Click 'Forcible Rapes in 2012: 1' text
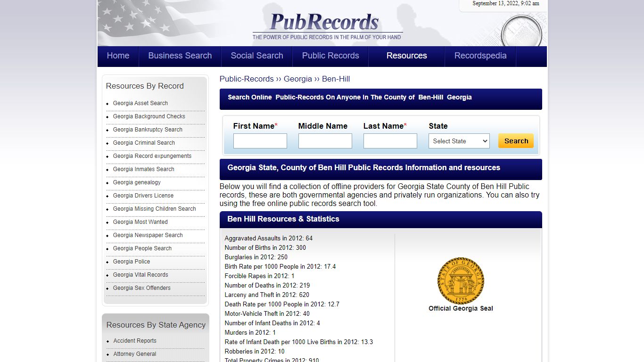 pos(260,276)
